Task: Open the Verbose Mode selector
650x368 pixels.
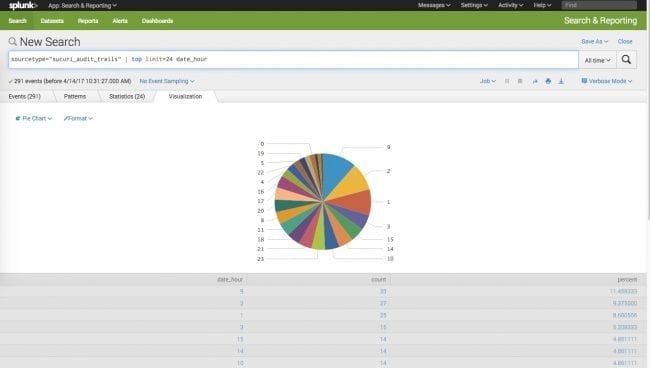Action: 606,81
